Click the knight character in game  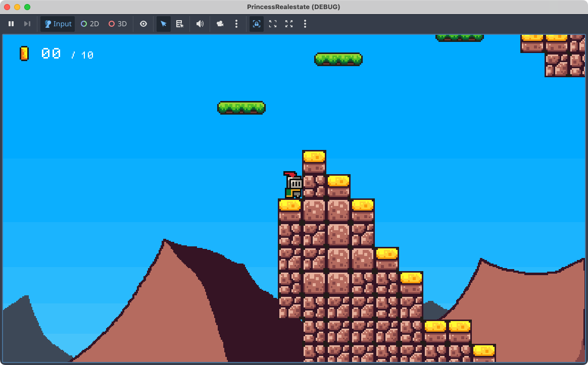coord(292,185)
